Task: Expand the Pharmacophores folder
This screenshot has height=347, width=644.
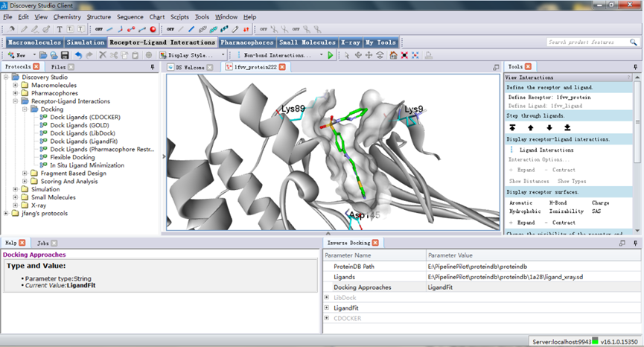Action: coord(15,93)
